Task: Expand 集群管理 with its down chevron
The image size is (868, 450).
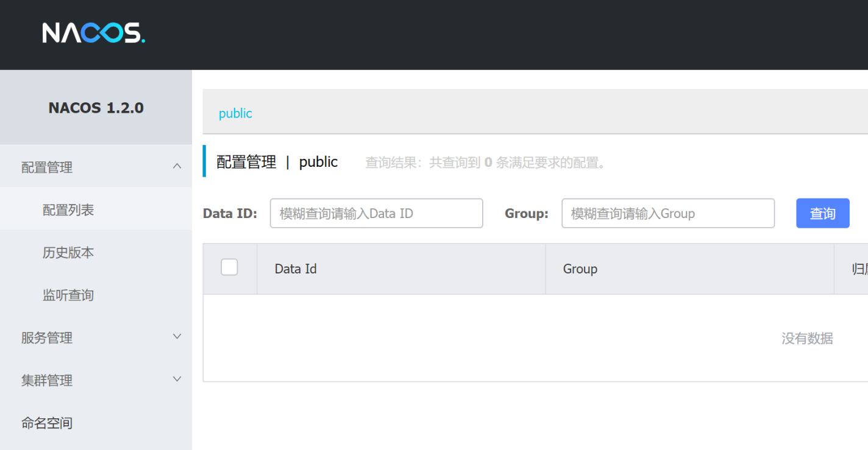Action: (x=177, y=379)
